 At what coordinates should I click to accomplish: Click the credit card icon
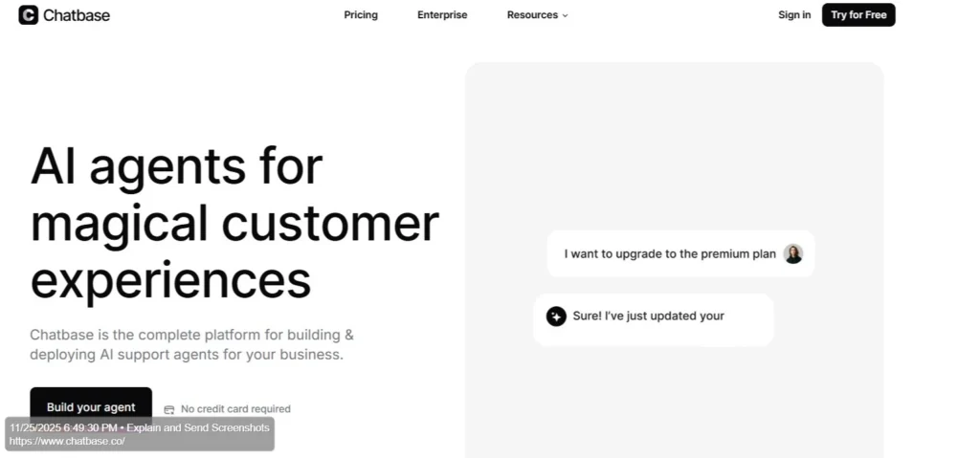point(169,409)
